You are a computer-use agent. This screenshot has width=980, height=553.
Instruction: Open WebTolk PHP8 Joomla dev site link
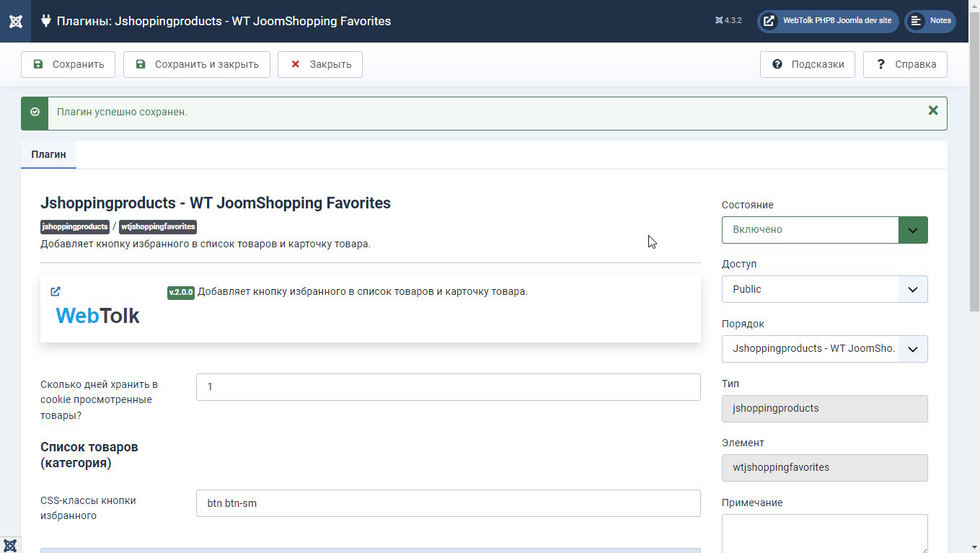[828, 21]
